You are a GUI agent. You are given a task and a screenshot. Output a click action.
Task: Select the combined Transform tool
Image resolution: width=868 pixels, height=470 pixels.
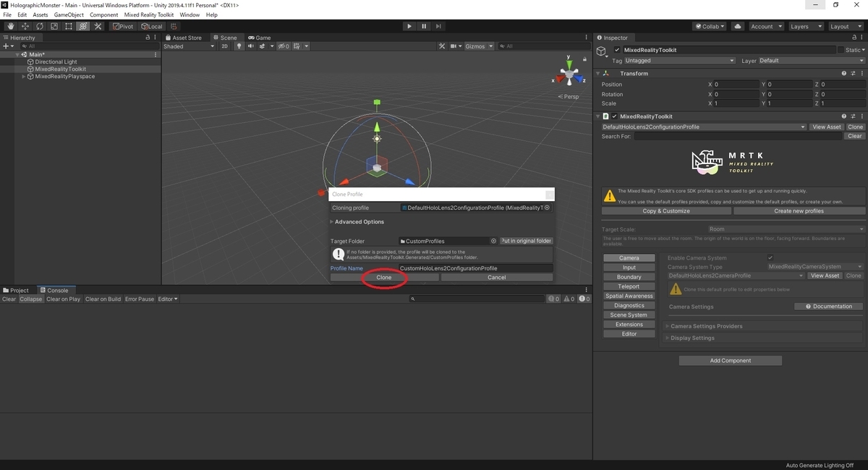pos(83,26)
